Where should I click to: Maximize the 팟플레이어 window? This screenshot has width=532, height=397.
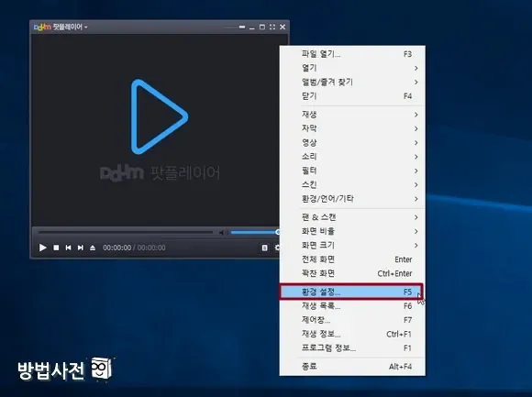pos(262,27)
